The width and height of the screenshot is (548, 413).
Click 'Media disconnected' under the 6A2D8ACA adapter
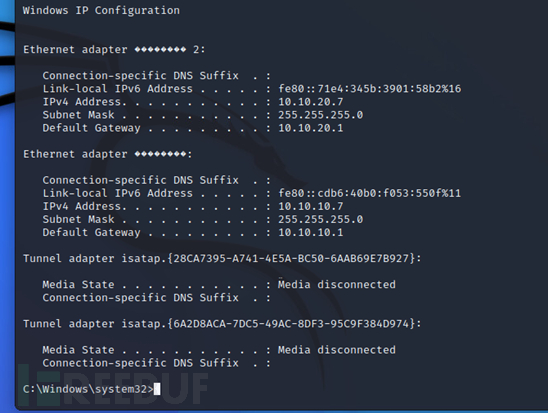click(x=337, y=350)
